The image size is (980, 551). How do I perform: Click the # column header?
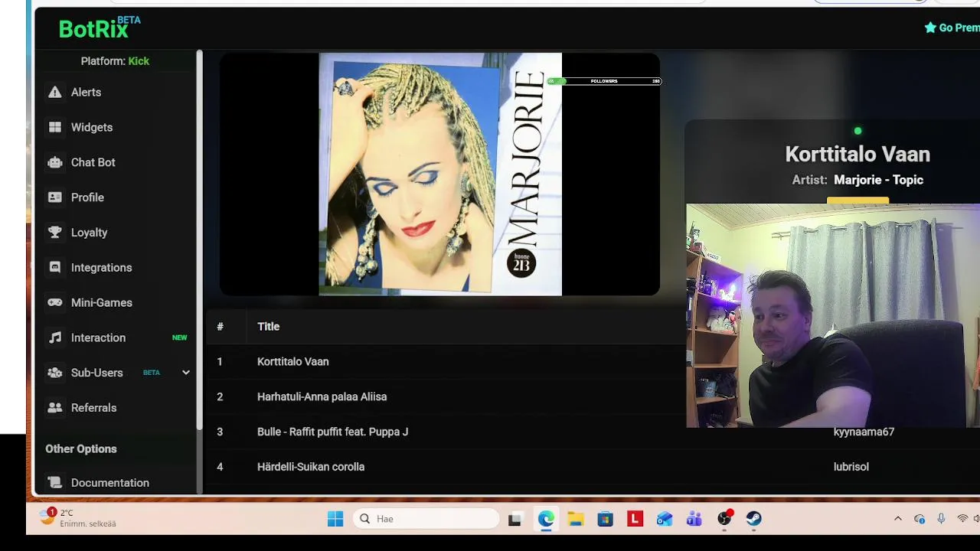(x=220, y=326)
